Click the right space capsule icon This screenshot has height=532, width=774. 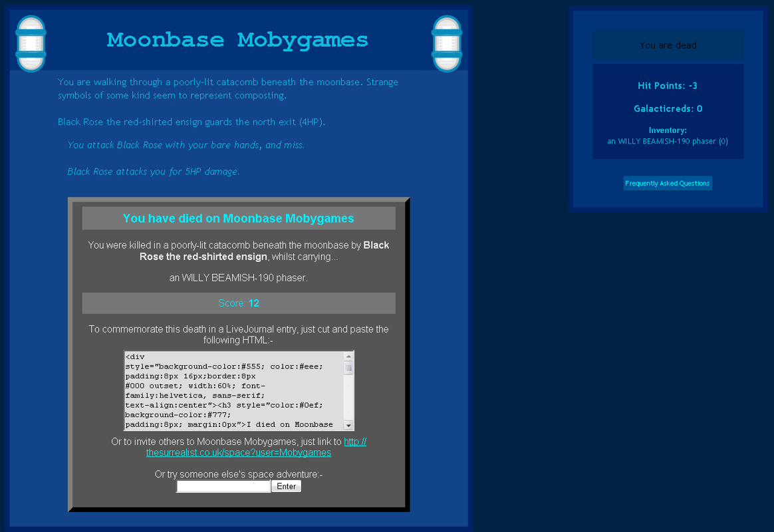446,43
